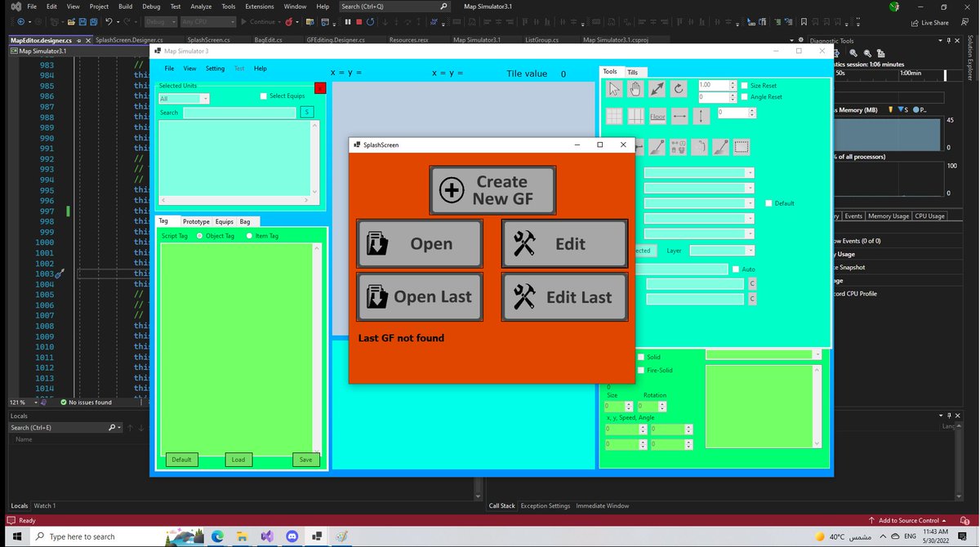Open the first dropdown under the tool icons
Screen dimensions: 980x547
click(x=699, y=173)
